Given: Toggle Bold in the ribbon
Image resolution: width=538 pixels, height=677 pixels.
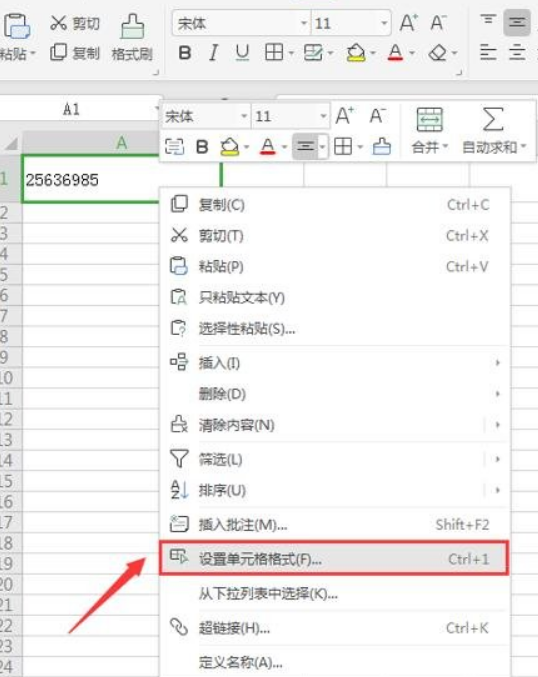Looking at the screenshot, I should pyautogui.click(x=185, y=53).
